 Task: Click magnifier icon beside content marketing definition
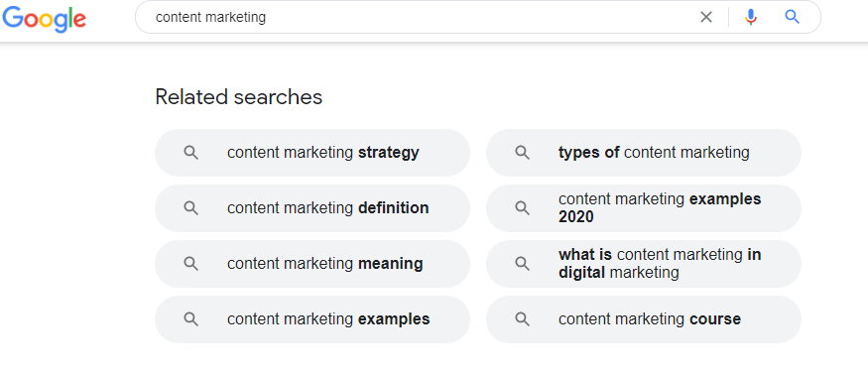click(x=191, y=208)
